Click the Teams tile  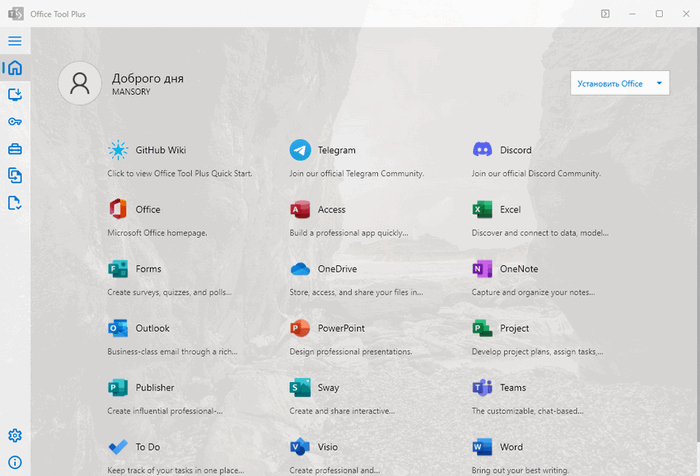tap(512, 388)
